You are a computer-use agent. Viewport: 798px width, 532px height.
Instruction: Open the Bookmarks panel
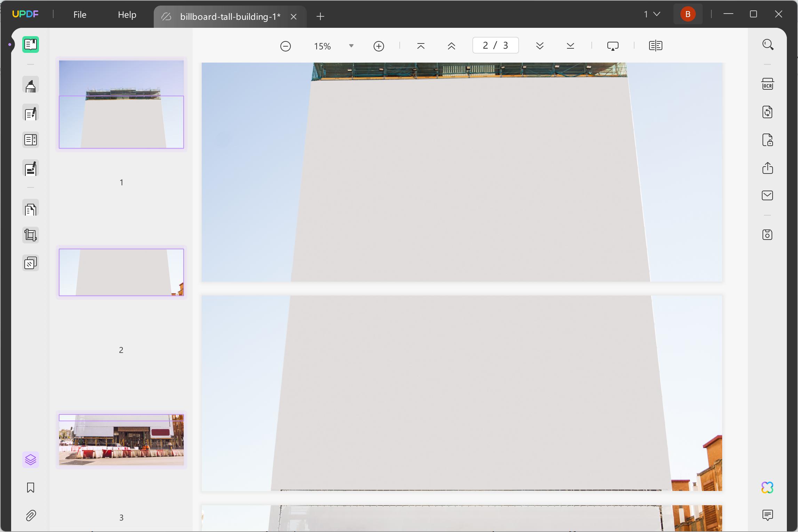(31, 488)
